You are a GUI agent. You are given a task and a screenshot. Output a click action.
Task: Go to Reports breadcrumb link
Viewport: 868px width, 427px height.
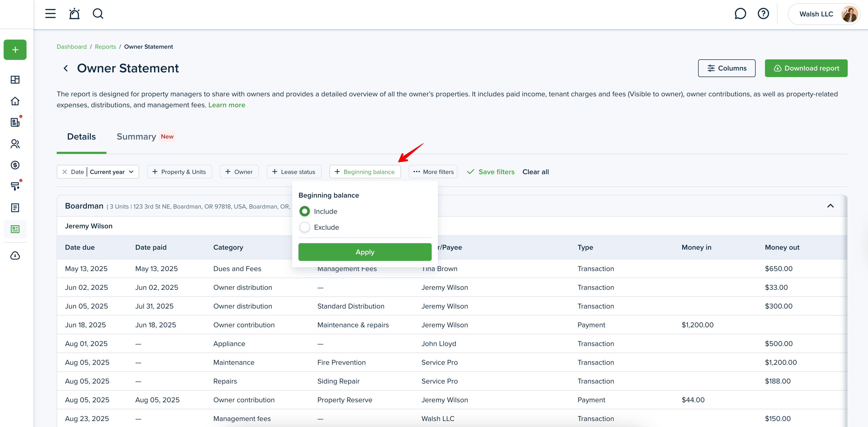click(105, 47)
